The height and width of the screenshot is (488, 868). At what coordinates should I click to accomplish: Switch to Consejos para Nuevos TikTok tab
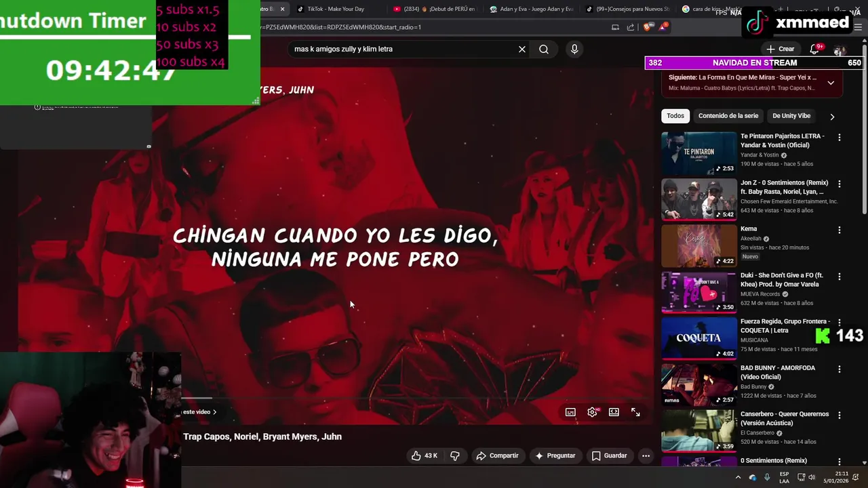[x=627, y=9]
